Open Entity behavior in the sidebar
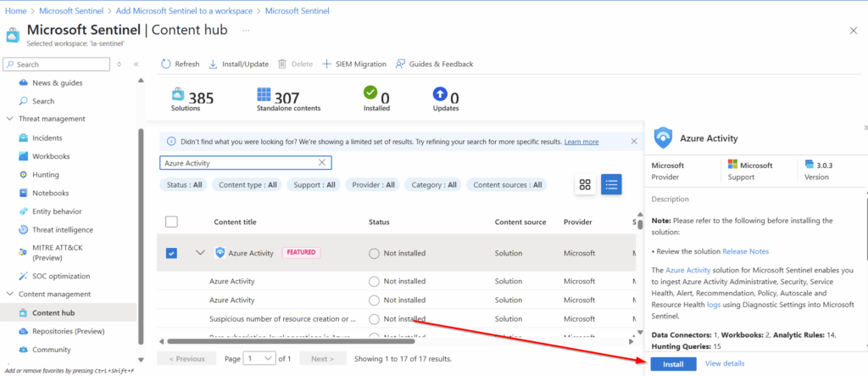The width and height of the screenshot is (868, 376). point(57,211)
